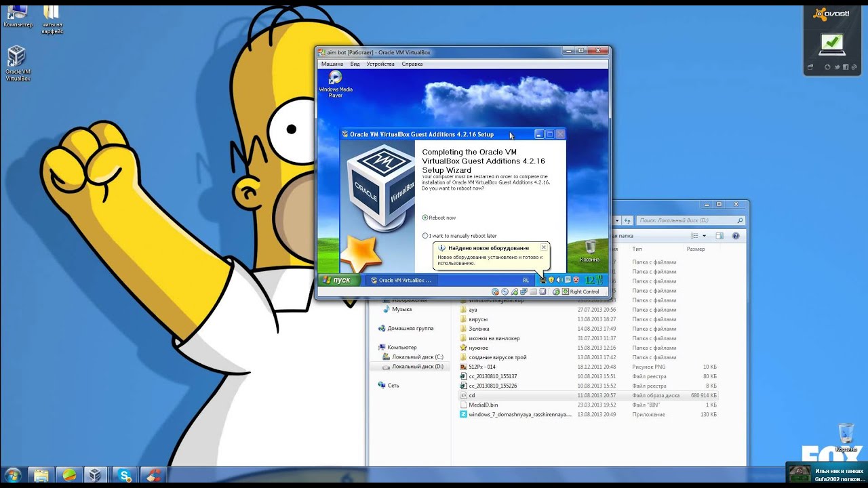Click the red security alert tray icon
The height and width of the screenshot is (488, 868).
tap(576, 280)
